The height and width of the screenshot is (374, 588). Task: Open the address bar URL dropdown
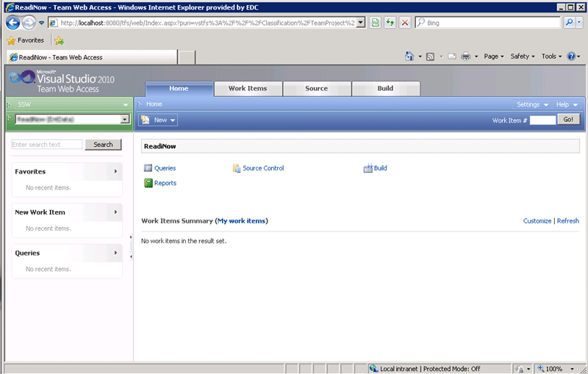click(360, 23)
